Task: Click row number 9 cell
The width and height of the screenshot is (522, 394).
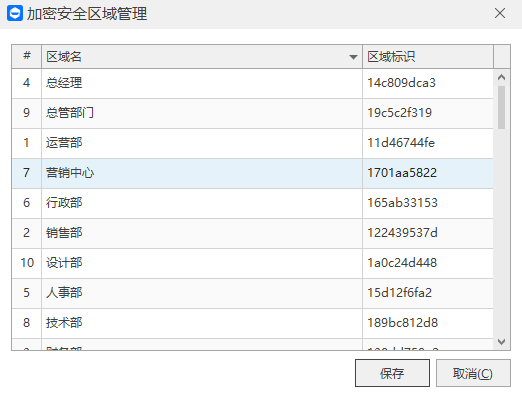Action: click(x=27, y=113)
